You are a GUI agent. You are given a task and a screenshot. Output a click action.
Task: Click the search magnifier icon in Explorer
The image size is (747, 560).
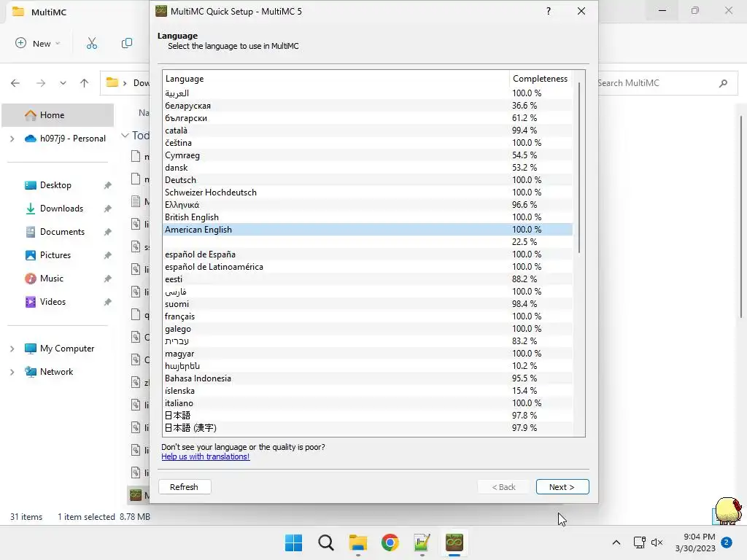click(x=723, y=83)
